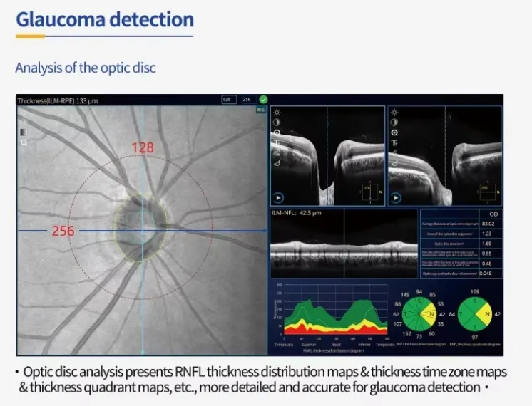
Task: Click 97 inferior quadrant value
Action: 475,337
